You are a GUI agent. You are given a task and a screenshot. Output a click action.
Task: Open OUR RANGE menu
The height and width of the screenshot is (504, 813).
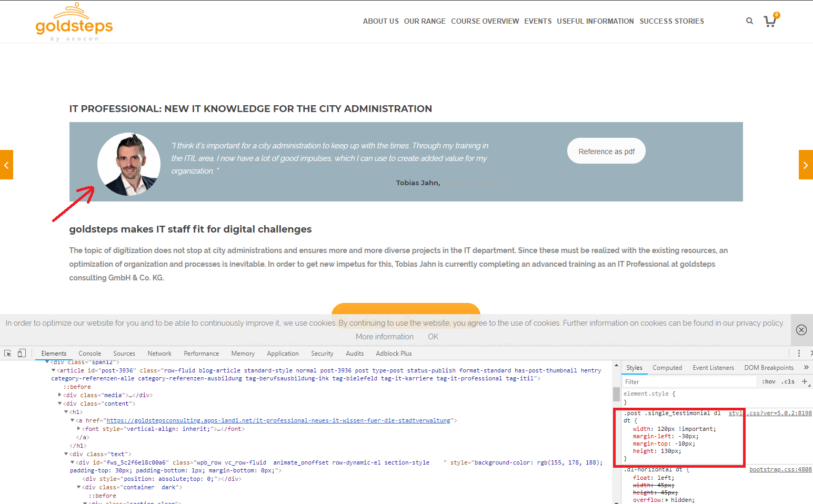coord(425,21)
